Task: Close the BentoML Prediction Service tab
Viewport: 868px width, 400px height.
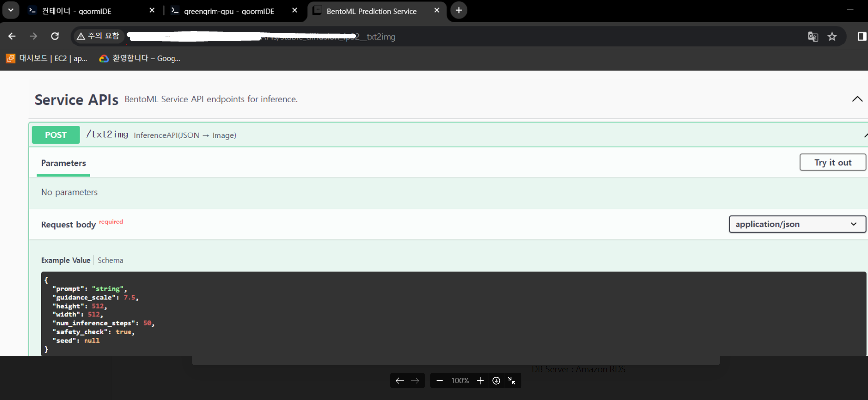Action: click(x=437, y=10)
